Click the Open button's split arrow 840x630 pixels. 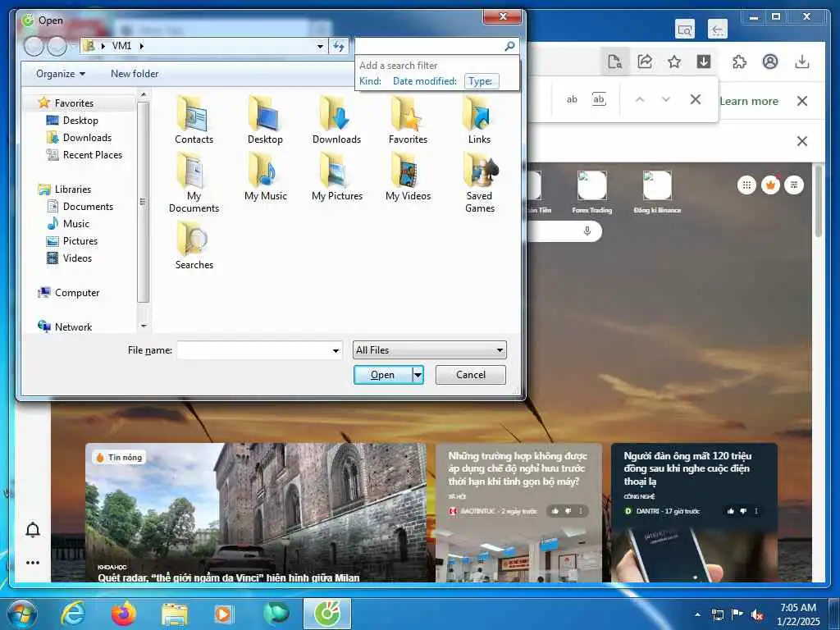[x=418, y=375]
